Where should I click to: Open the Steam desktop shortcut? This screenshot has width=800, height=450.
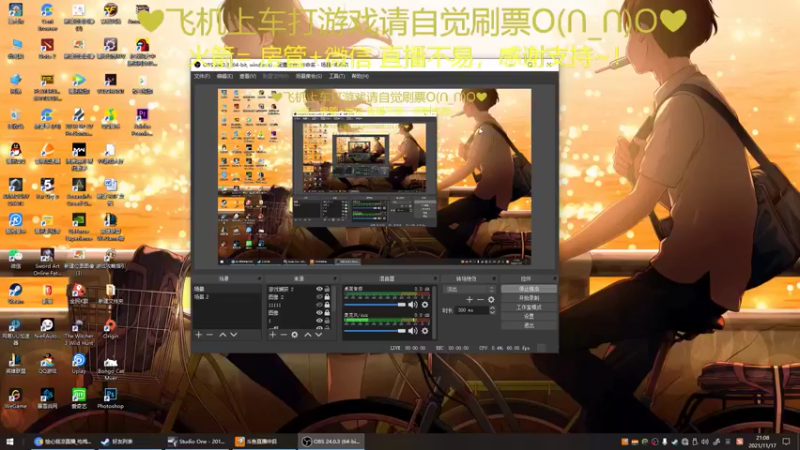coord(15,293)
